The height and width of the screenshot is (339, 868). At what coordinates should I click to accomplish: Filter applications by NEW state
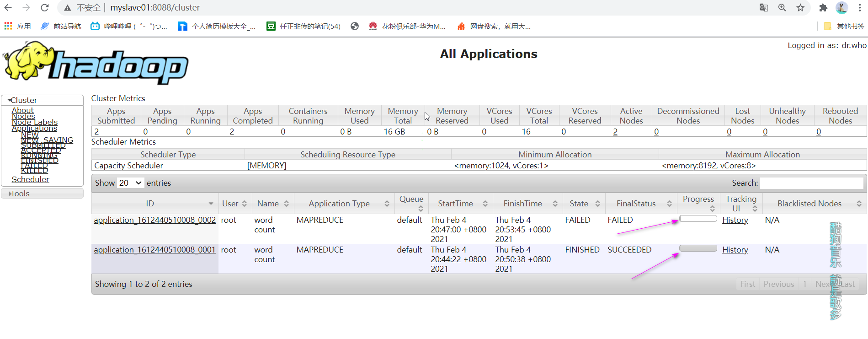click(30, 135)
